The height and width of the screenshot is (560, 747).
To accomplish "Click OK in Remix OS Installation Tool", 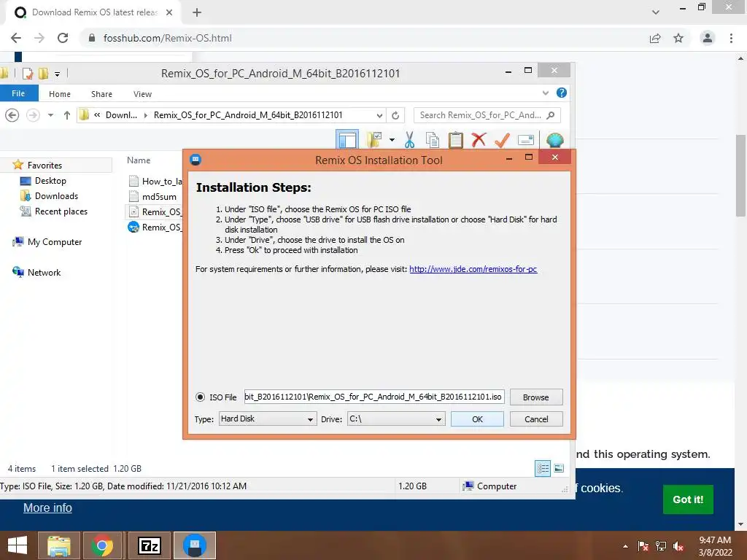I will [477, 419].
